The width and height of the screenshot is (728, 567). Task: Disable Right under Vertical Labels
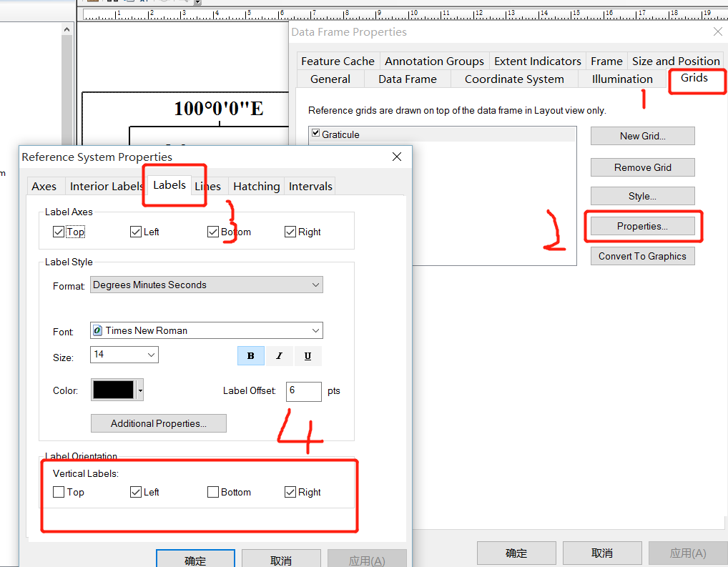coord(290,492)
